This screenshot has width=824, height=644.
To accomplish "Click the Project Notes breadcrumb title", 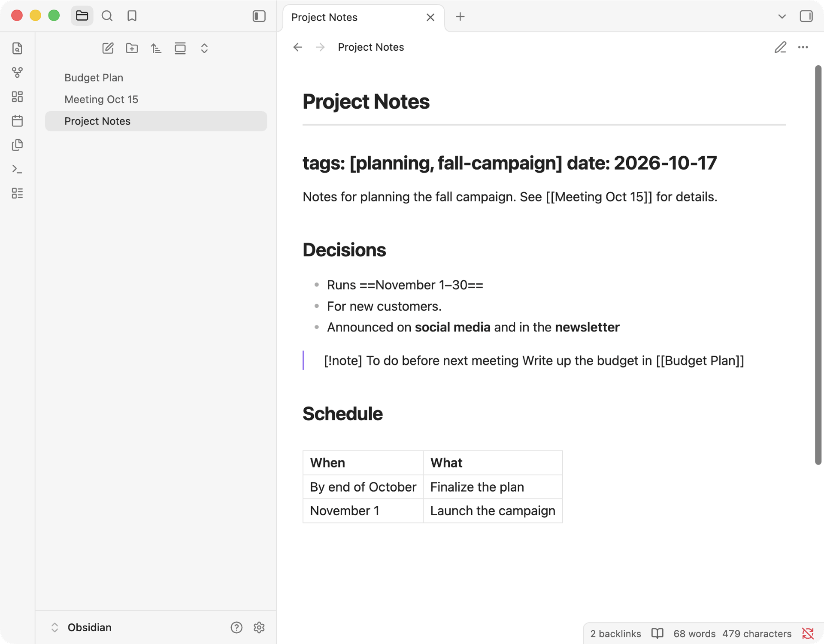I will (371, 47).
